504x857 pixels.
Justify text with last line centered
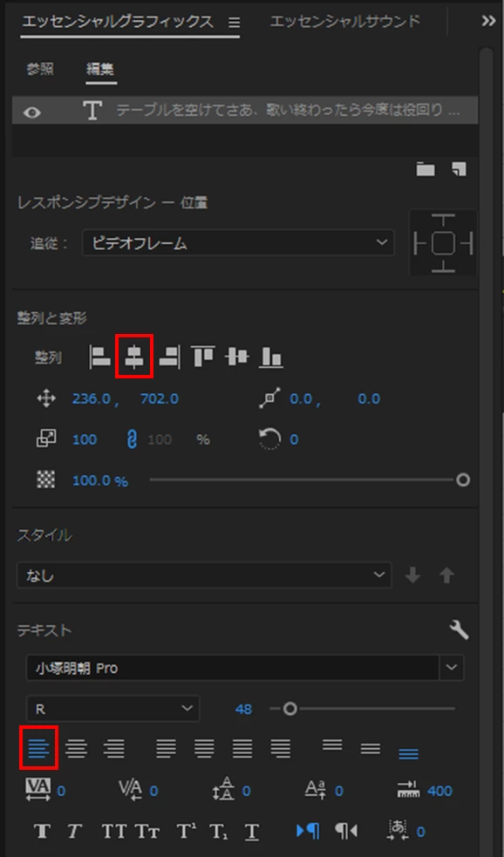click(204, 748)
